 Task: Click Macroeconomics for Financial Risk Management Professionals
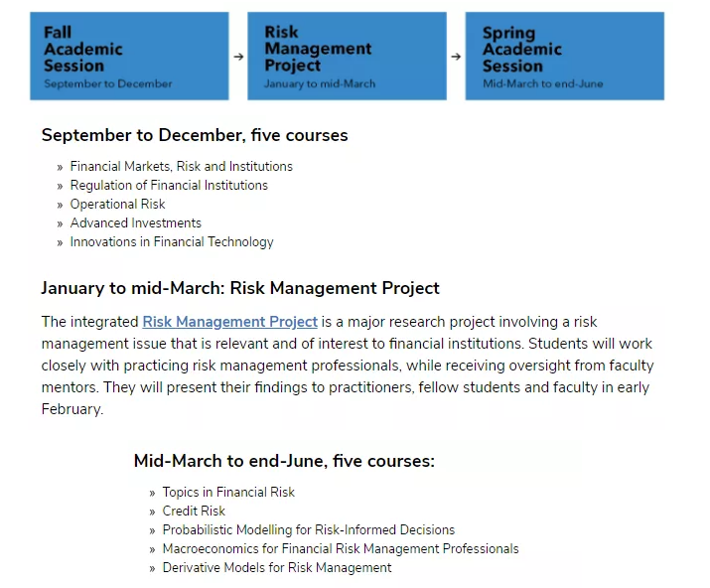pyautogui.click(x=341, y=549)
